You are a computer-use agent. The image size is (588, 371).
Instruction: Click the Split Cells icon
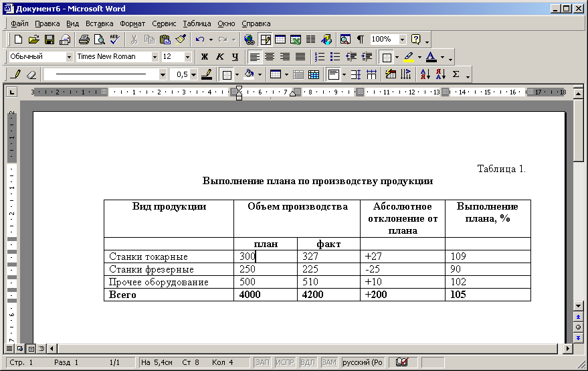point(314,74)
